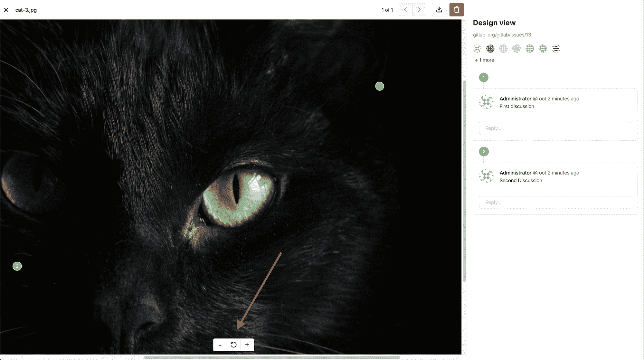Click the horizontal scrollbar below the image
Viewport: 644px width, 360px height.
272,357
